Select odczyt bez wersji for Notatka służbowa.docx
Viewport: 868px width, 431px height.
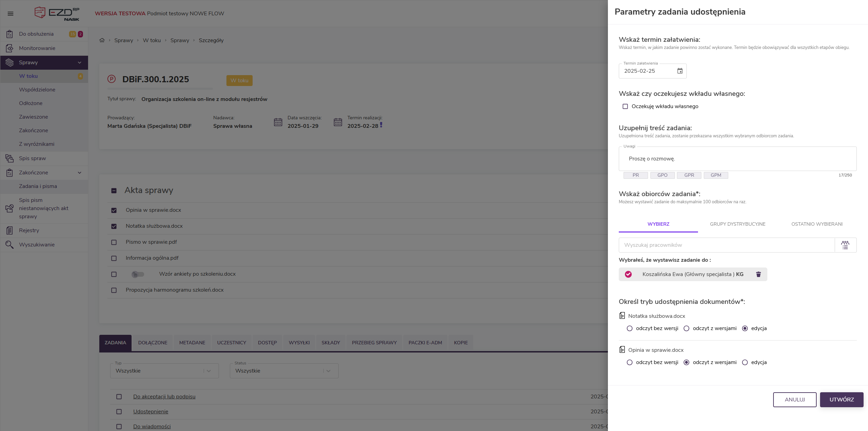[x=629, y=328]
